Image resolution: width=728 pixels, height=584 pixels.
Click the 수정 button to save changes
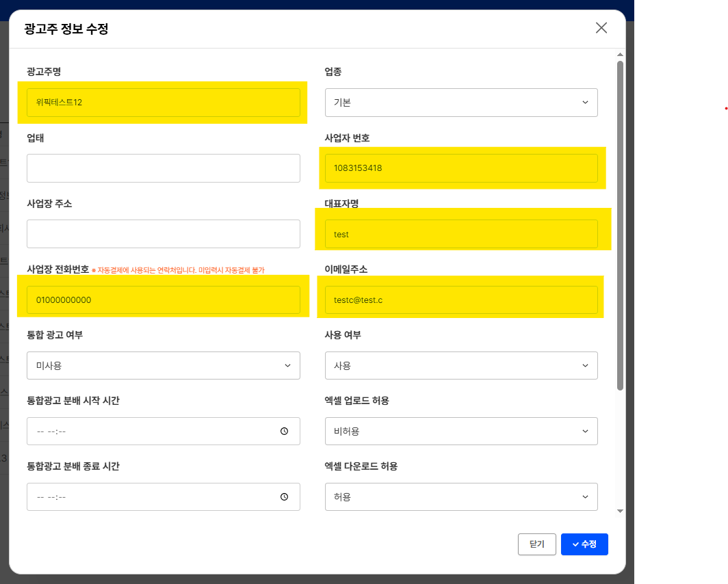coord(584,544)
